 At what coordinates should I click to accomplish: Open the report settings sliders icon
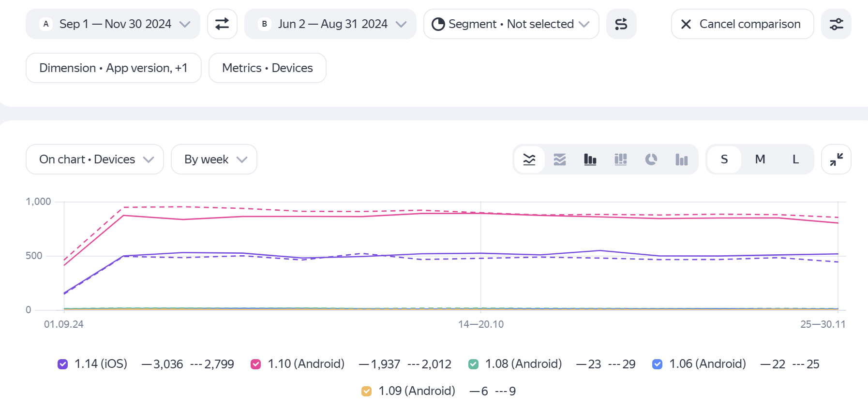pyautogui.click(x=836, y=24)
